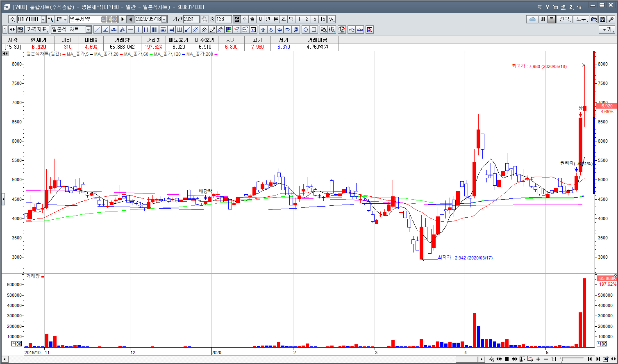618x364 pixels.
Task: Open the date picker dropdown
Action: (164, 19)
